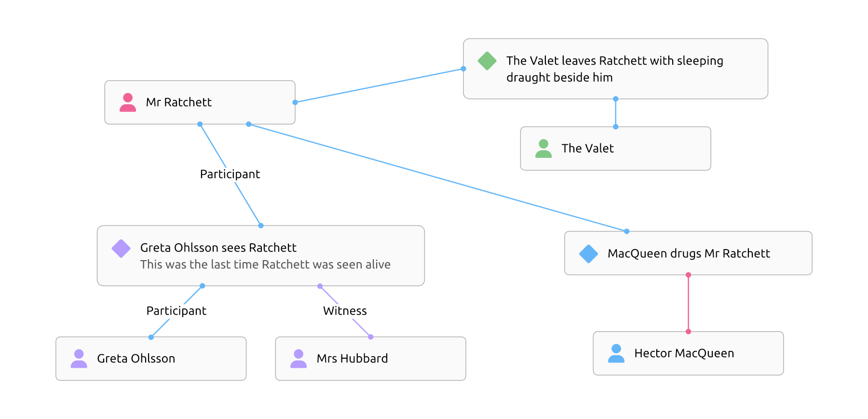868x419 pixels.
Task: Click the green diamond event icon
Action: click(x=487, y=61)
